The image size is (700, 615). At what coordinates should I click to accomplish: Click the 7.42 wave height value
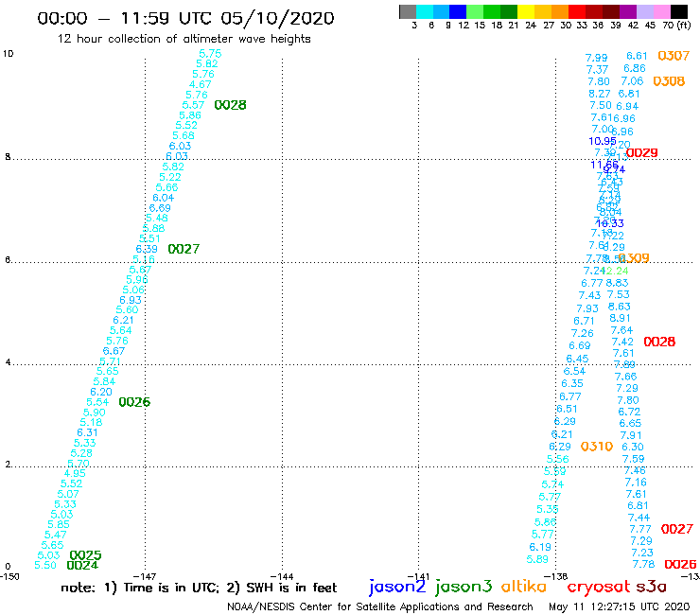point(622,343)
